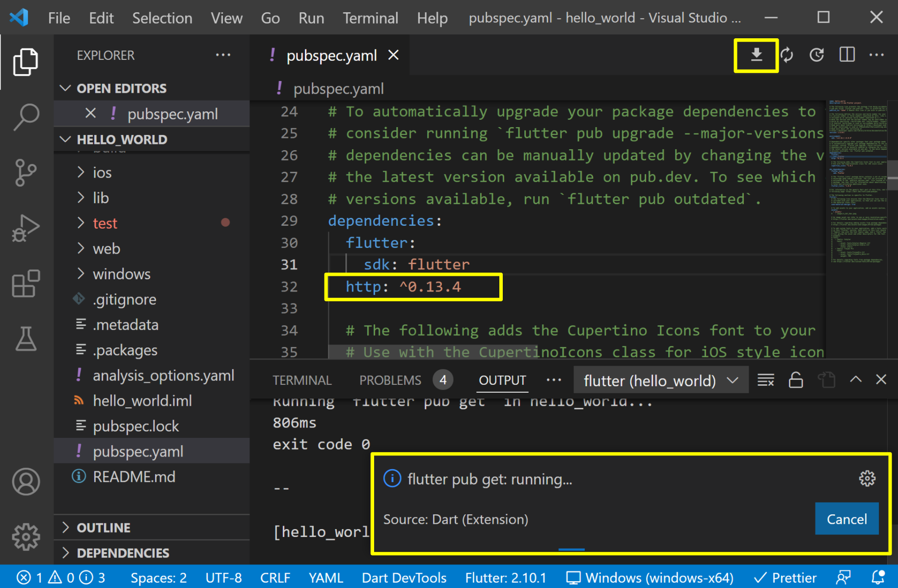The image size is (898, 588).
Task: Click the Dart DevTools status bar item
Action: [404, 577]
